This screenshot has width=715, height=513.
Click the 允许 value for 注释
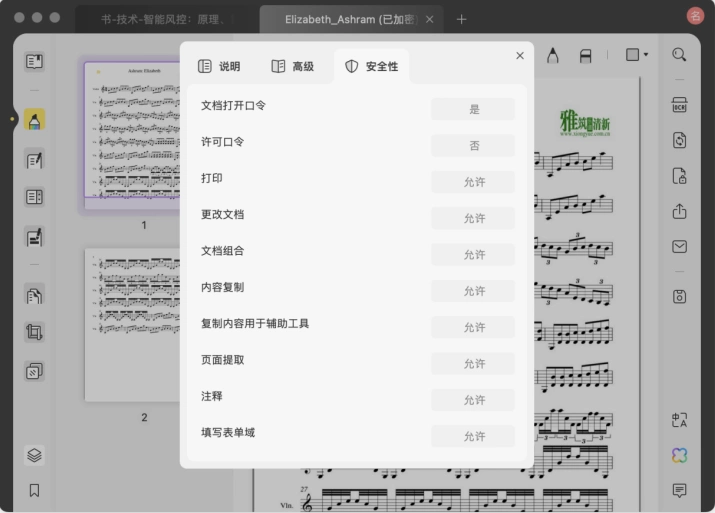tap(473, 400)
